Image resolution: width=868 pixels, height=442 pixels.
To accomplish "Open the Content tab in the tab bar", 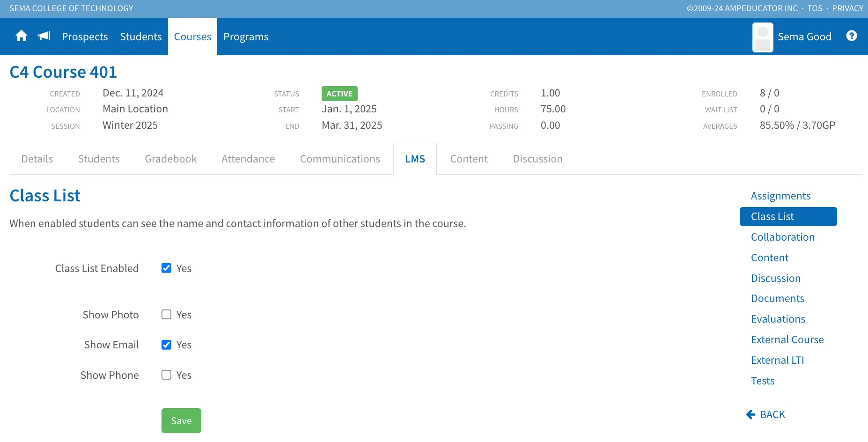I will tap(469, 159).
